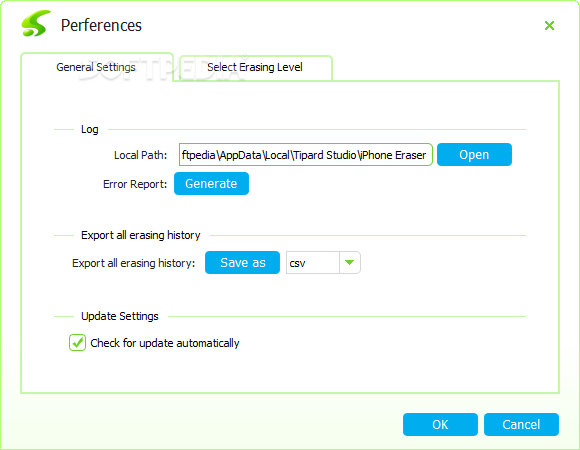Confirm settings with the OK button

[x=440, y=424]
